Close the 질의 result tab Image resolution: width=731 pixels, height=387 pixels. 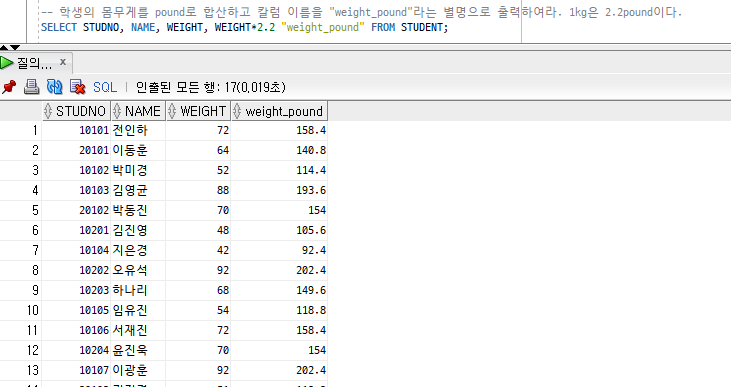click(63, 62)
